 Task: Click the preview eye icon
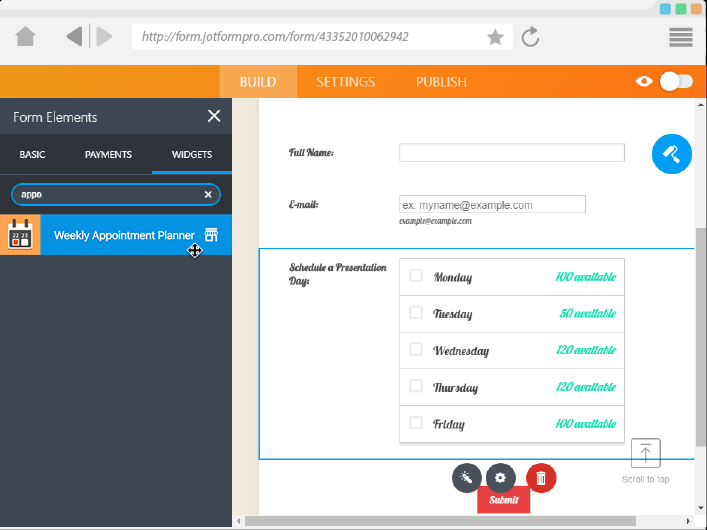[x=644, y=81]
